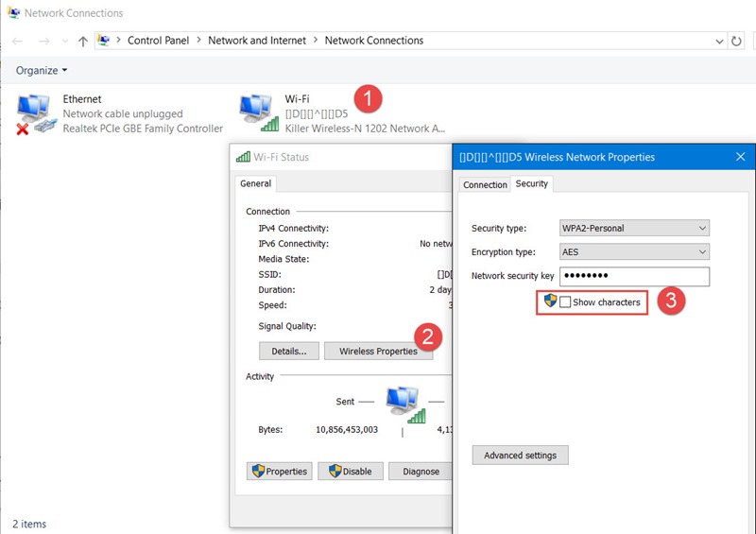Click the Forward navigation arrow
The height and width of the screenshot is (534, 756).
pos(43,41)
